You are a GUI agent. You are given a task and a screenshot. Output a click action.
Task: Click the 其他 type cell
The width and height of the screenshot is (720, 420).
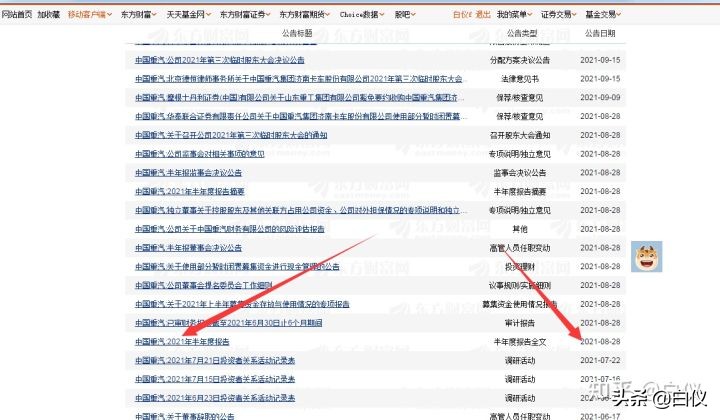click(x=520, y=229)
